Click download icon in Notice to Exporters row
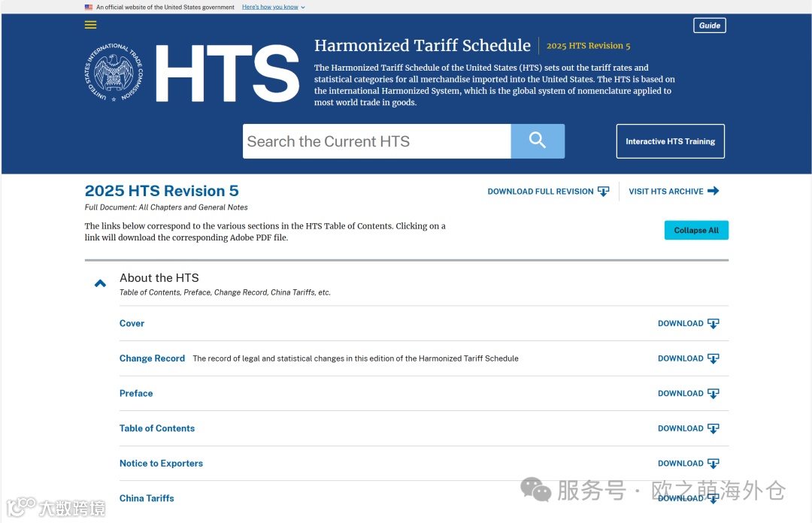The width and height of the screenshot is (812, 523). click(713, 464)
